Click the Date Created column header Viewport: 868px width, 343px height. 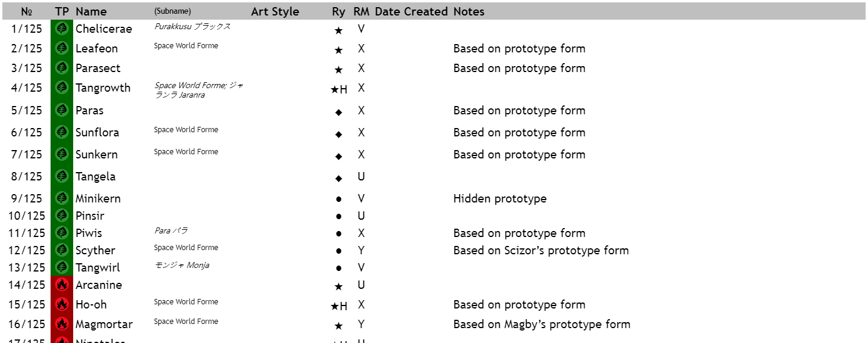(411, 11)
